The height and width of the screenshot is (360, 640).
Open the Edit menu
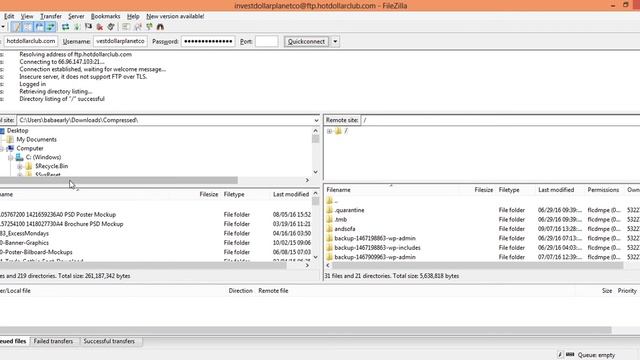click(x=9, y=16)
